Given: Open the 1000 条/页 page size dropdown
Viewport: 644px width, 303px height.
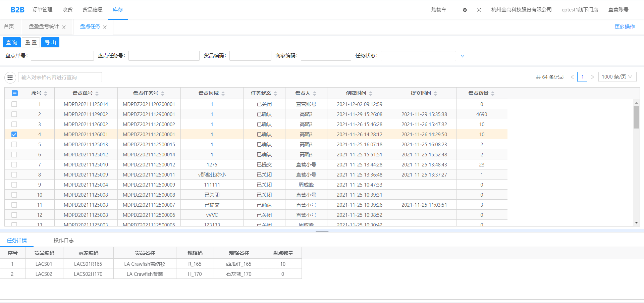Looking at the screenshot, I should [x=617, y=77].
